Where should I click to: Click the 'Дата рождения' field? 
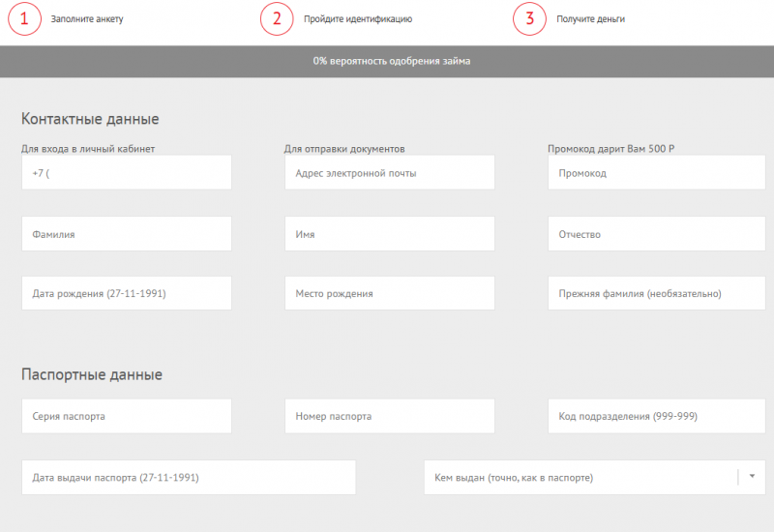click(127, 293)
